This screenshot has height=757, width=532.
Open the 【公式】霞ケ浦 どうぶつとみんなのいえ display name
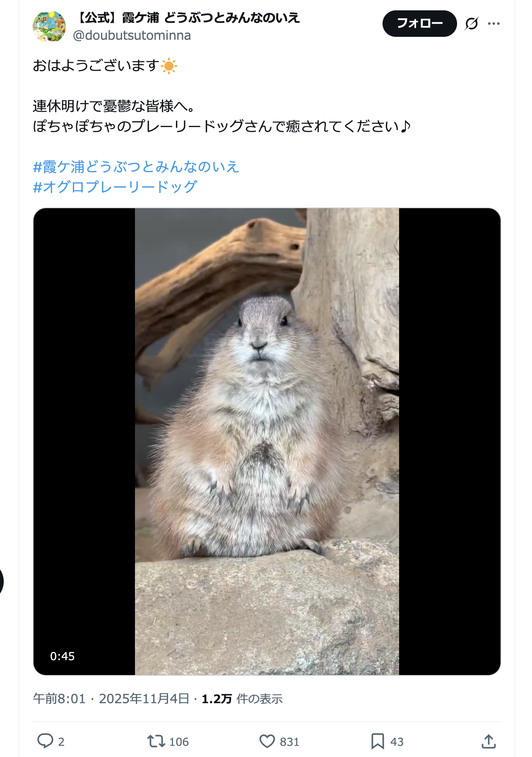pyautogui.click(x=188, y=18)
